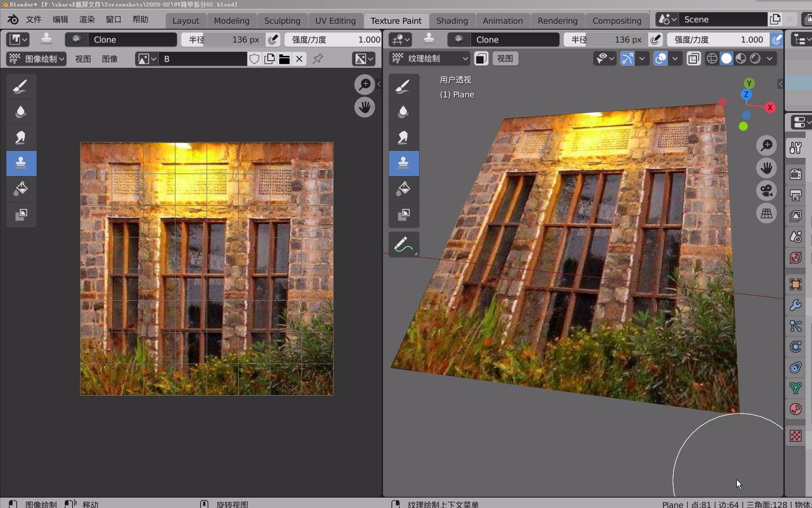Open image browse dropdown beside B

[x=147, y=59]
